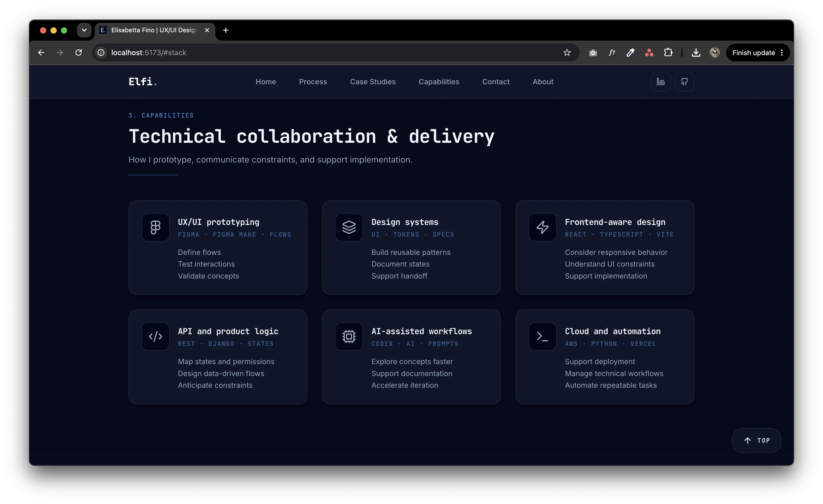
Task: Click the REACT · TYPESCRIPT · VITE tags
Action: click(619, 235)
